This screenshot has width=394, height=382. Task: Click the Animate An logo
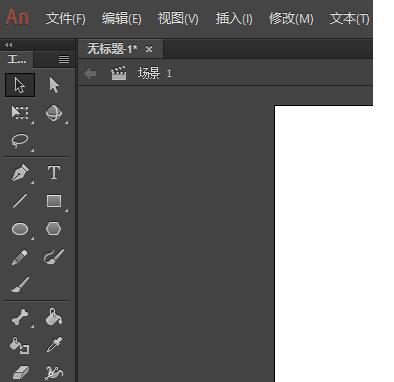[x=17, y=17]
